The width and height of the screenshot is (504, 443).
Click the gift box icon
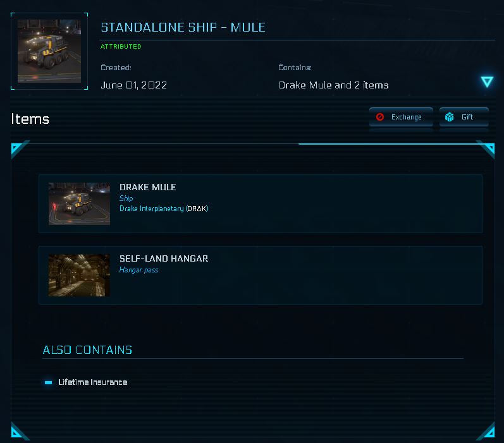click(x=450, y=117)
